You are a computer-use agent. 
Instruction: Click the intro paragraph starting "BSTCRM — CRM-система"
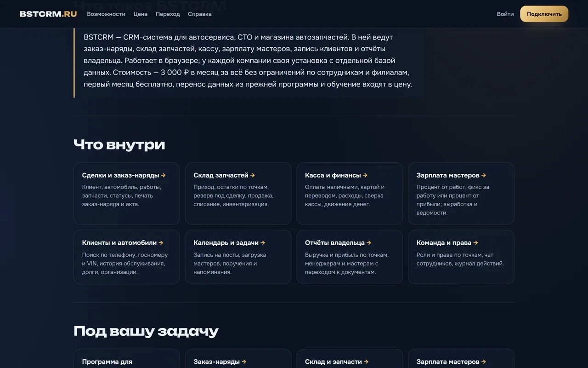point(248,61)
